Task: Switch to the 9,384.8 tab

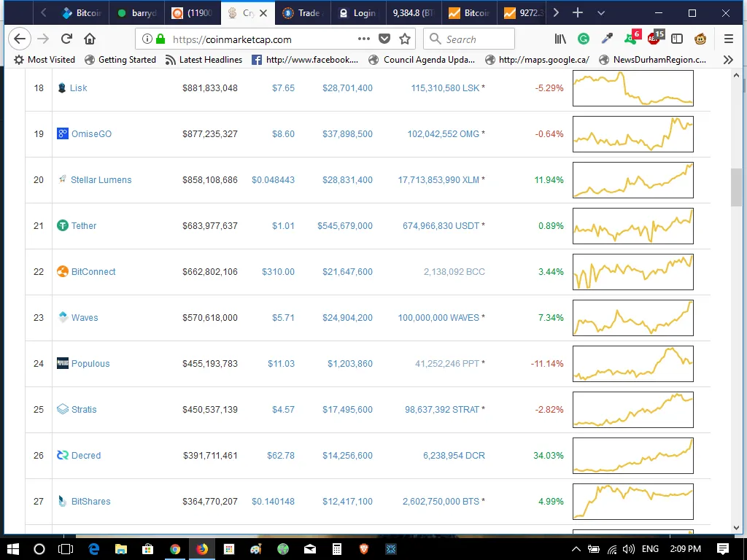Action: click(413, 13)
